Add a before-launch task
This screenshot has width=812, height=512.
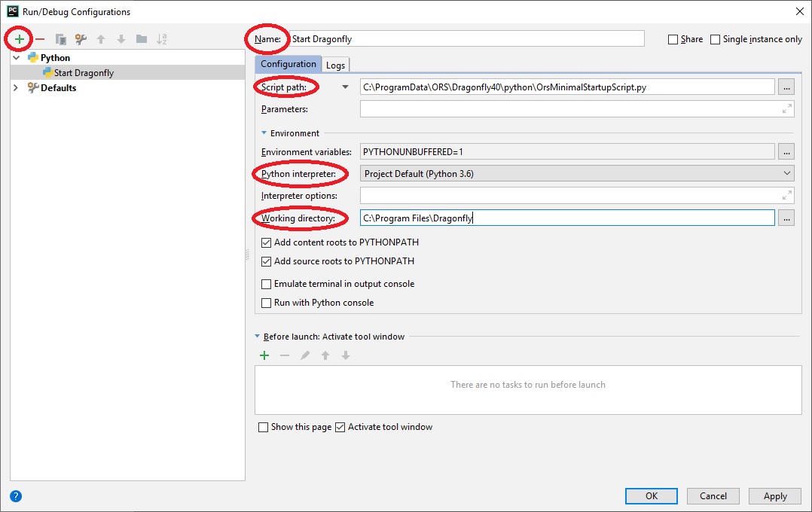tap(264, 355)
